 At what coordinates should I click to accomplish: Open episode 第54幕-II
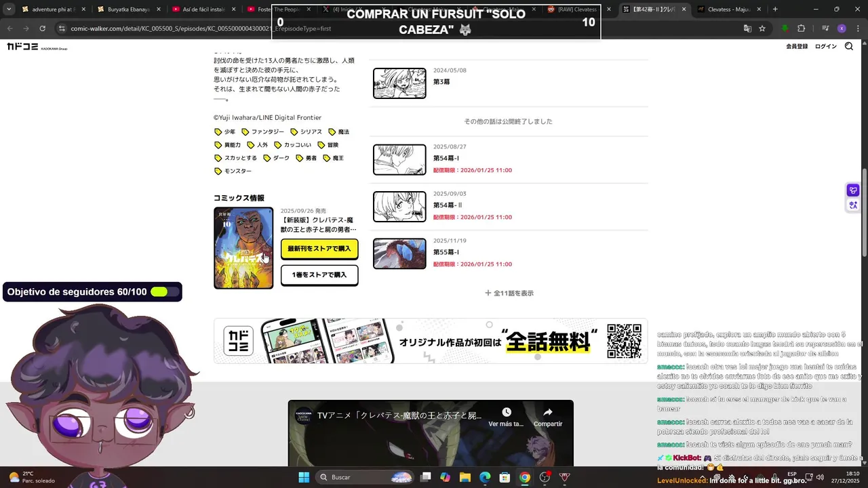click(x=509, y=207)
